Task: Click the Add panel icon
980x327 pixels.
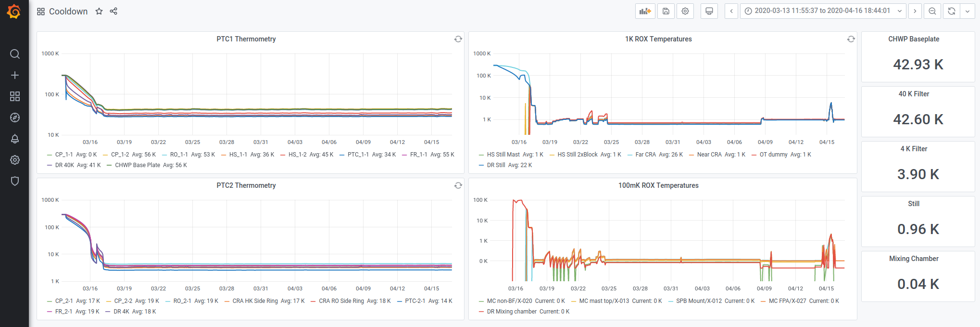Action: [x=645, y=11]
